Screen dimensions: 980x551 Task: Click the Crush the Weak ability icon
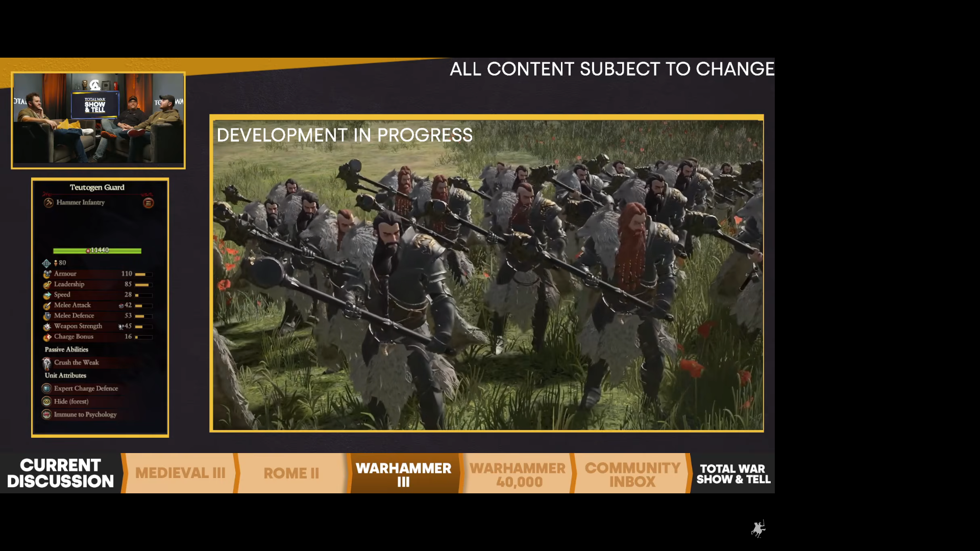point(46,363)
